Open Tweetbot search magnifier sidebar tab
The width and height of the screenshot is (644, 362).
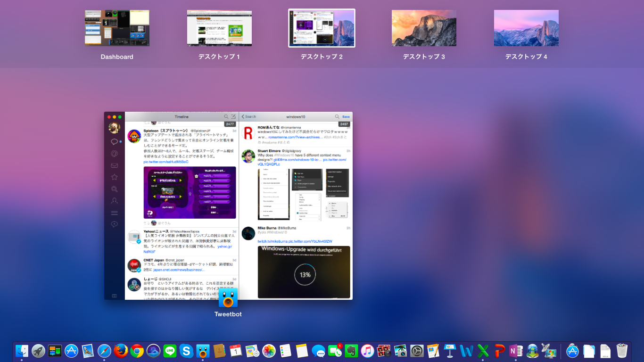point(114,189)
